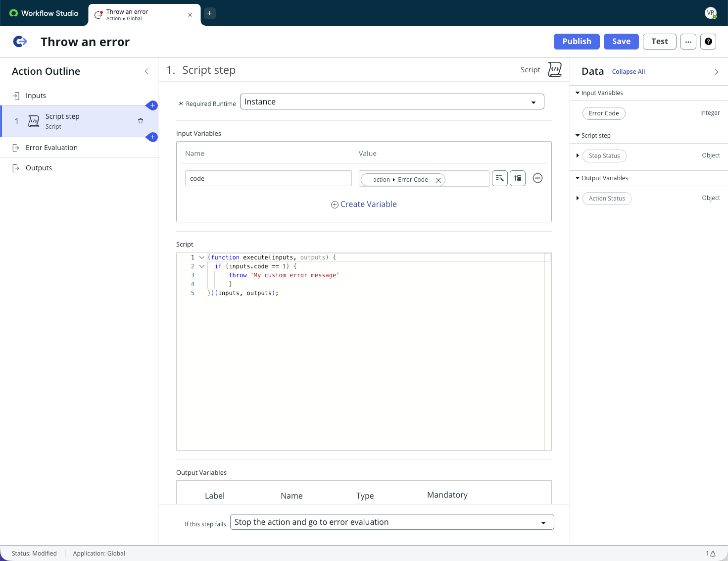Fold the if block at line 2
This screenshot has height=561, width=728.
202,266
